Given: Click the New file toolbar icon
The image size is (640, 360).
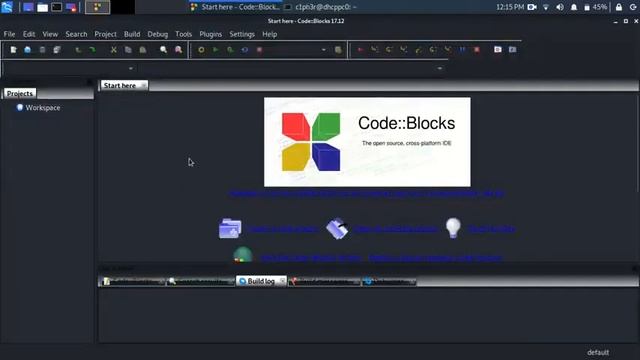Looking at the screenshot, I should coord(13,50).
